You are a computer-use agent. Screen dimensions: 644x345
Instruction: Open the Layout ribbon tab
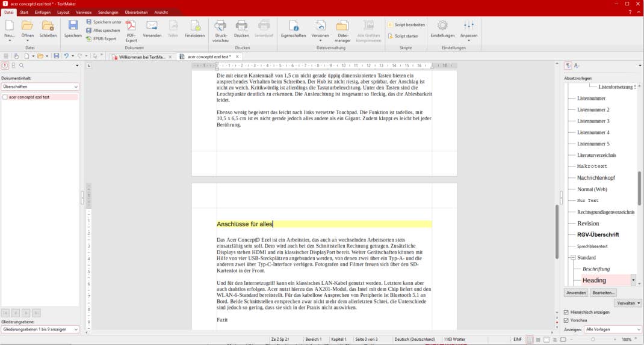pyautogui.click(x=63, y=12)
